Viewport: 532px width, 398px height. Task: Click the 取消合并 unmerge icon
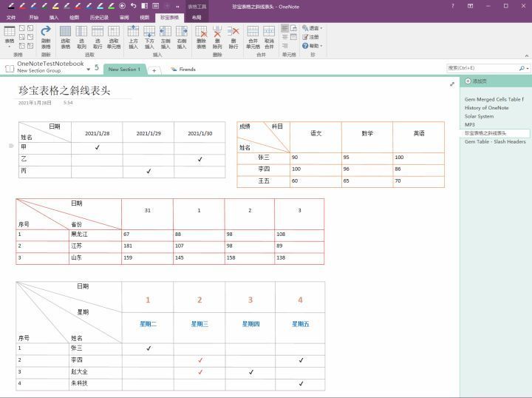[269, 37]
